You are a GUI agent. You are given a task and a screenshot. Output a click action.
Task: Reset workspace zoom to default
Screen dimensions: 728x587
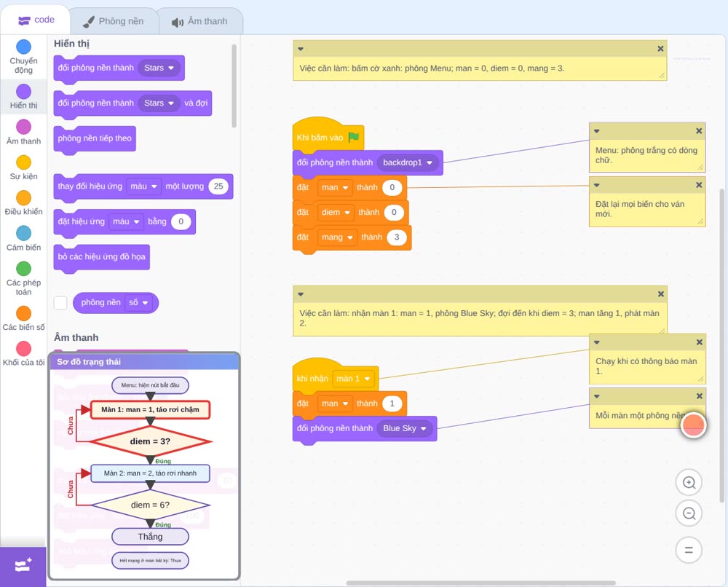[689, 551]
